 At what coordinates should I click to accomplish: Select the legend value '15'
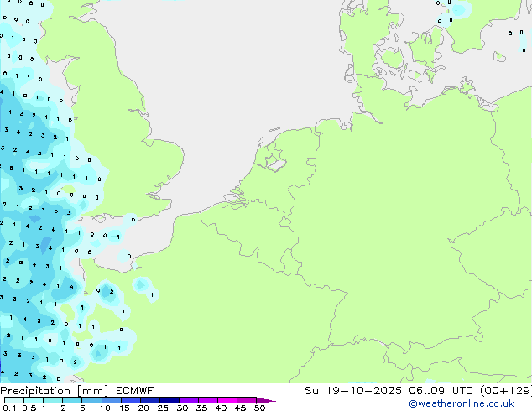coord(124,408)
